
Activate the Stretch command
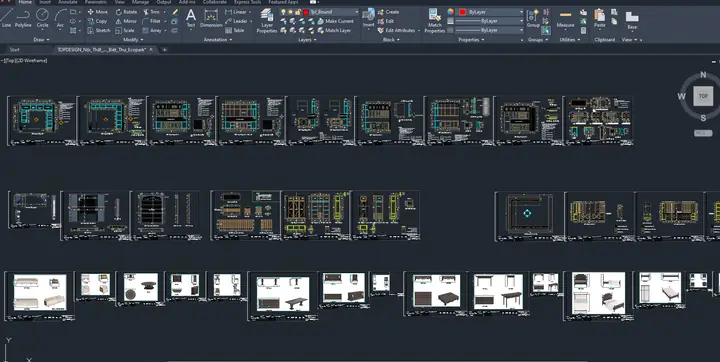99,30
